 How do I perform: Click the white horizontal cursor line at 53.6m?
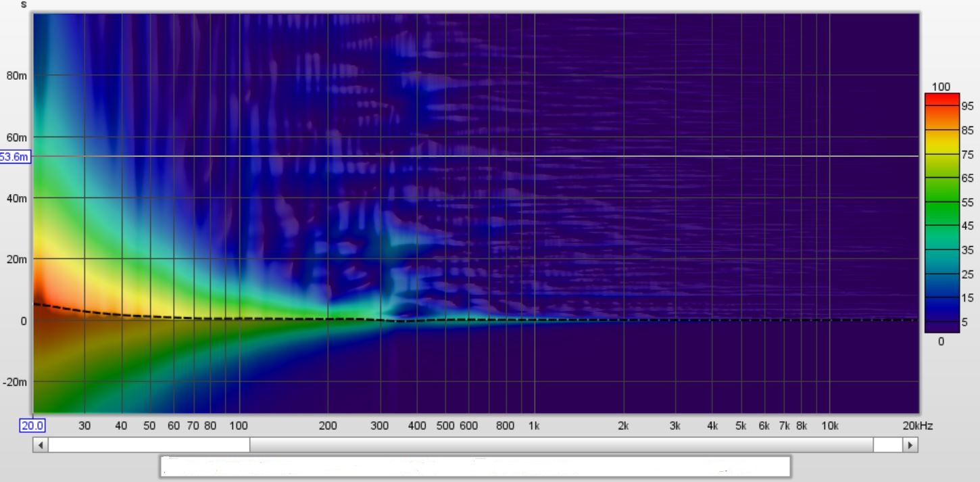click(x=473, y=156)
